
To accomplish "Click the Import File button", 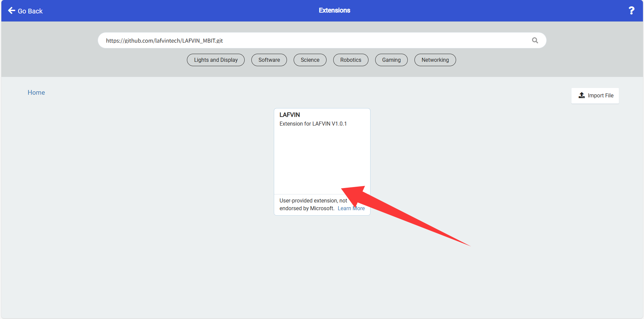I will (595, 96).
